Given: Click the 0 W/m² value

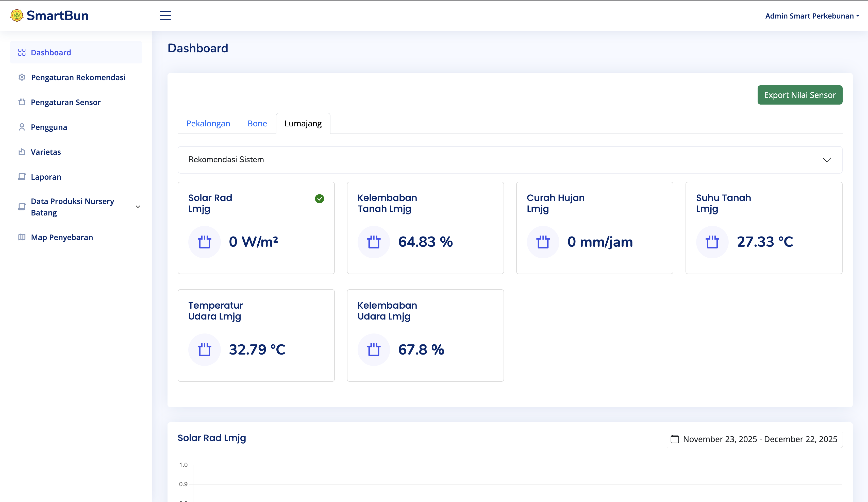Looking at the screenshot, I should (x=254, y=242).
